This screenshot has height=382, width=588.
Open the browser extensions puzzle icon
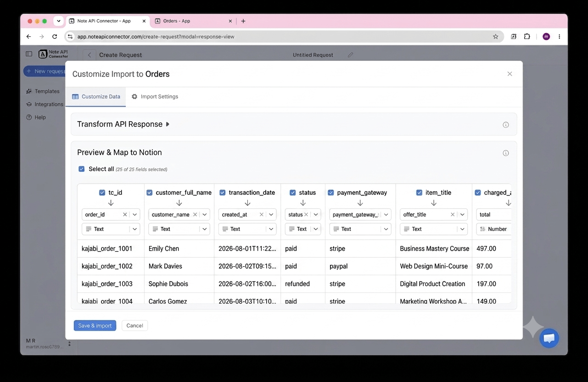tap(527, 37)
